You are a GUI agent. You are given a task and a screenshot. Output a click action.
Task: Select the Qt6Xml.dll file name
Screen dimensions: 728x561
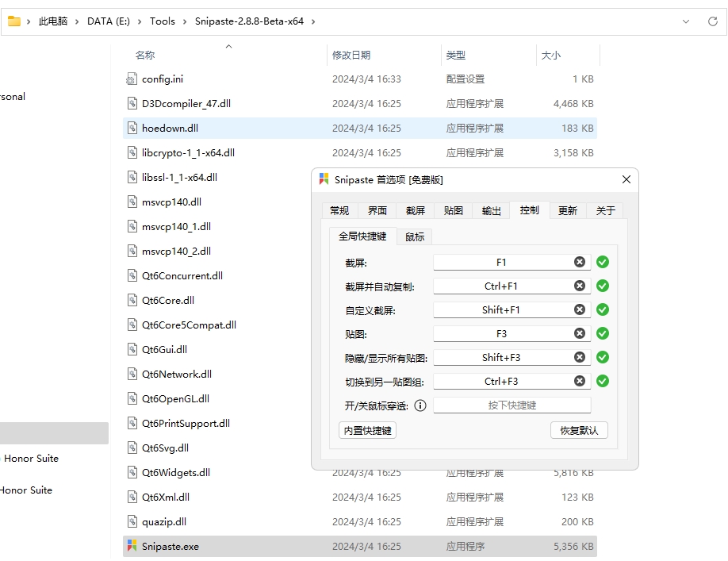tap(165, 497)
